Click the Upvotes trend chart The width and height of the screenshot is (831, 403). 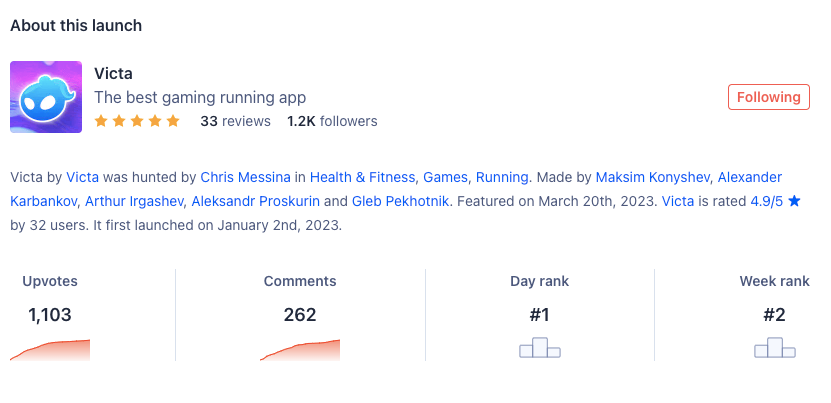[50, 350]
